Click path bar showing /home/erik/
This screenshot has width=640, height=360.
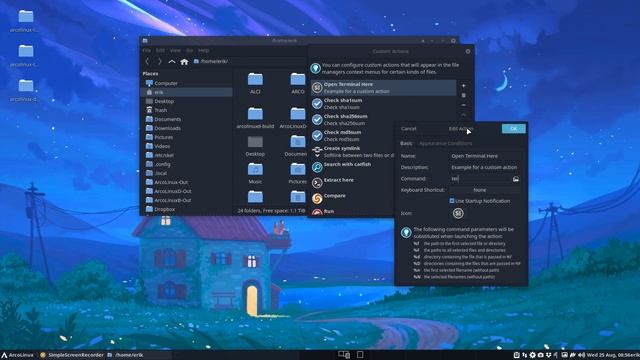[249, 61]
